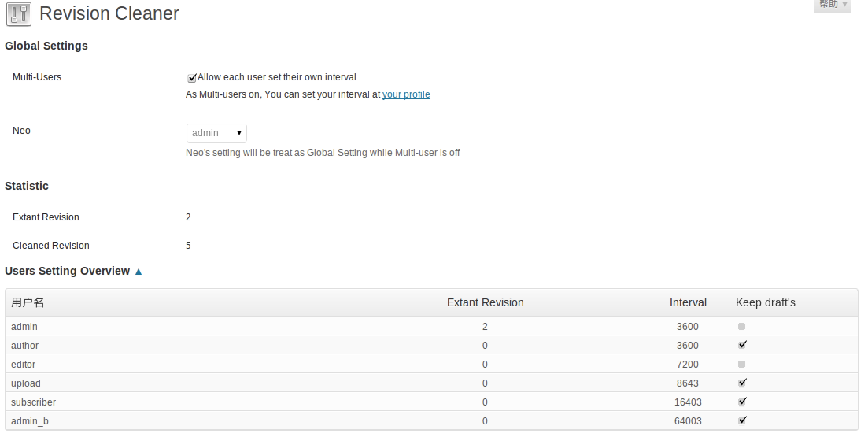Click the Extant Revision column header
Screen dimensions: 868x437
[485, 302]
